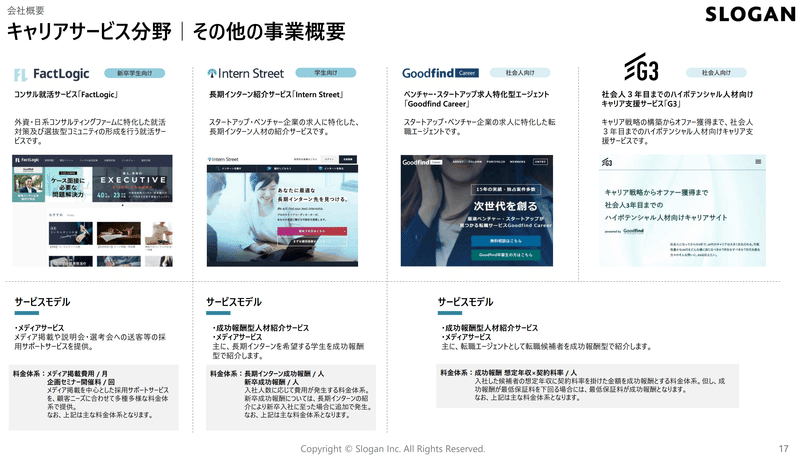Select the 学生向け tag beside Intern Street
The height and width of the screenshot is (456, 800).
click(326, 72)
